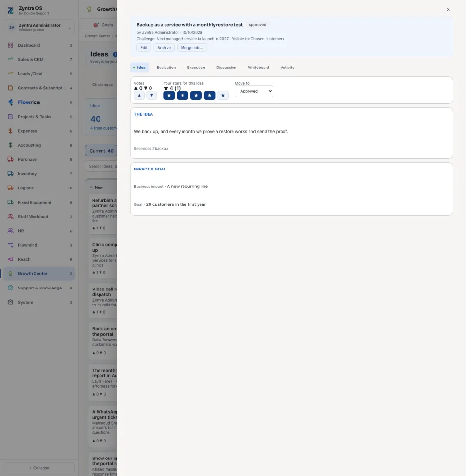The height and width of the screenshot is (476, 466).
Task: Click the Growth Center breadcrumb link
Action: tap(98, 36)
